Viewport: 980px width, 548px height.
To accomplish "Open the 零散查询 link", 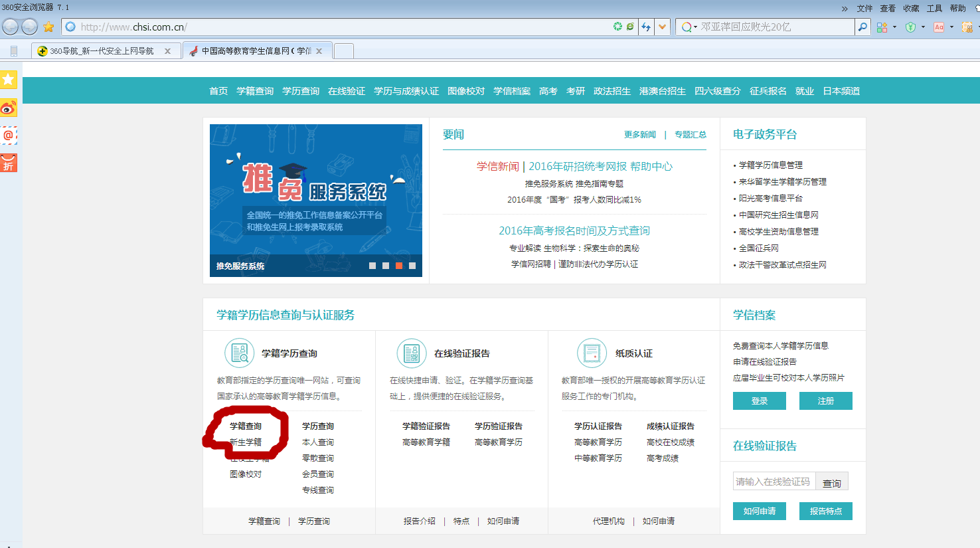I will click(318, 458).
